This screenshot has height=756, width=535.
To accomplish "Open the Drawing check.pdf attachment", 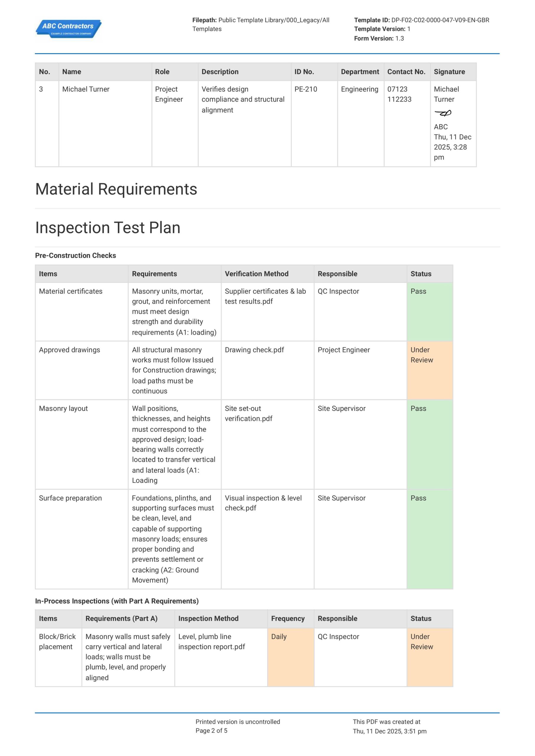I will (254, 350).
